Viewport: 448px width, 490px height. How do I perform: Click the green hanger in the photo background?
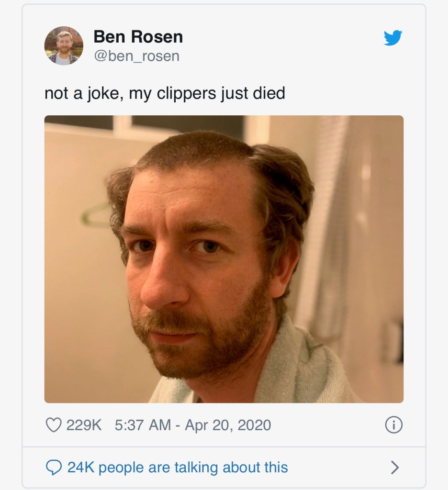point(96,215)
